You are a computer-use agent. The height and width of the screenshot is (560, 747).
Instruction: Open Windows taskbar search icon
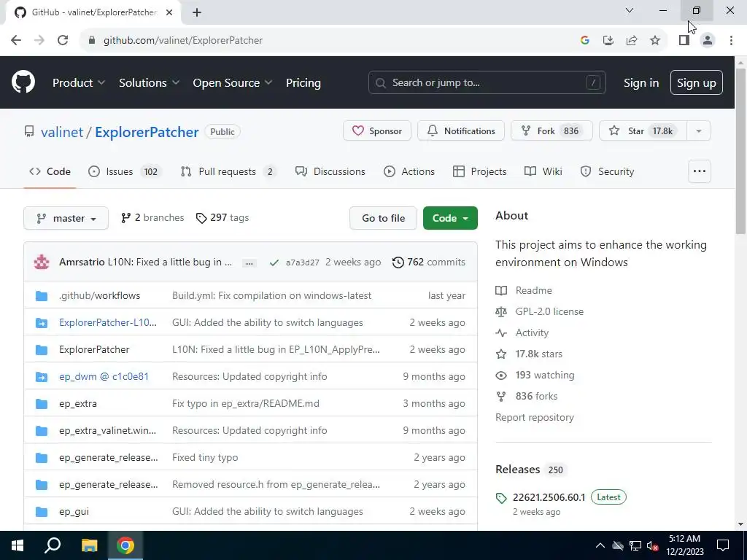[x=53, y=545]
